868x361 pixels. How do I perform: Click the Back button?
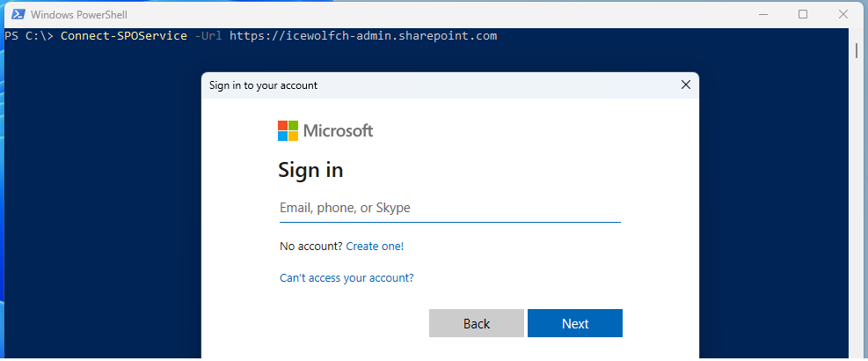[476, 323]
